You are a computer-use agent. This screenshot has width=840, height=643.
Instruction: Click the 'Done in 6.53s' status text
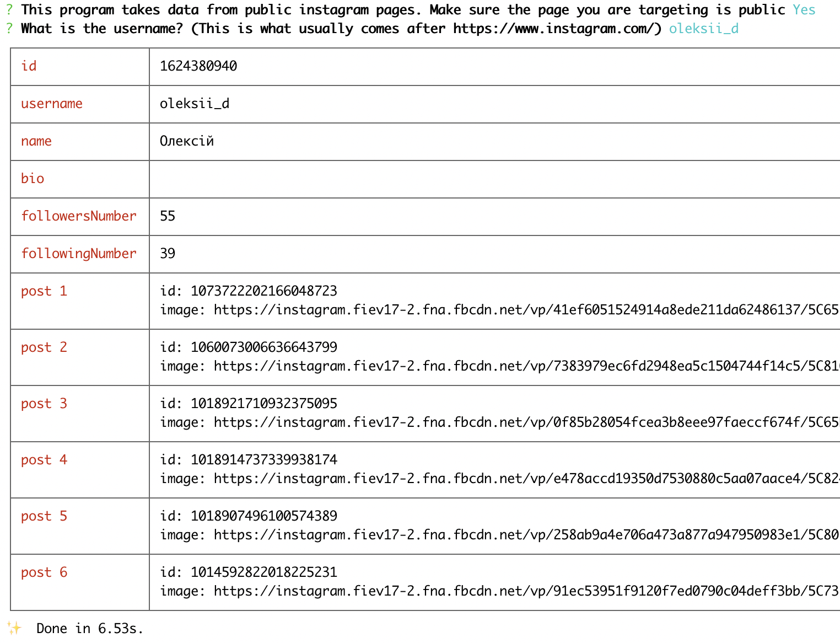89,628
